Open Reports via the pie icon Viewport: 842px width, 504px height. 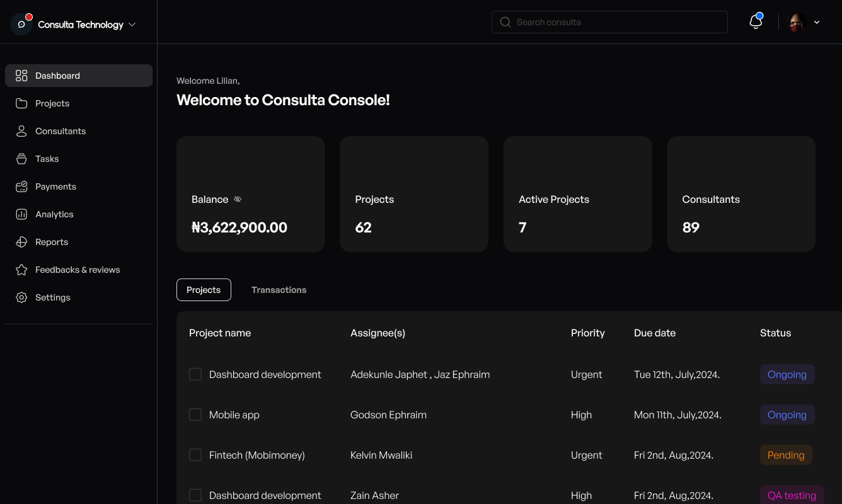click(x=21, y=242)
